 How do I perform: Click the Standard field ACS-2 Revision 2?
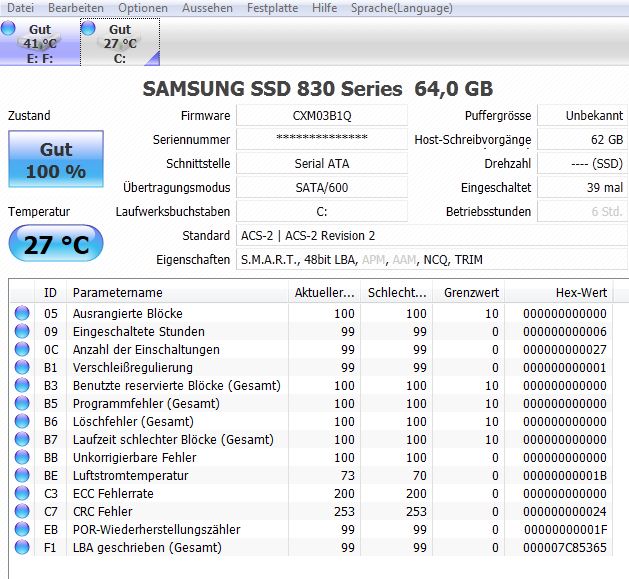(x=432, y=236)
